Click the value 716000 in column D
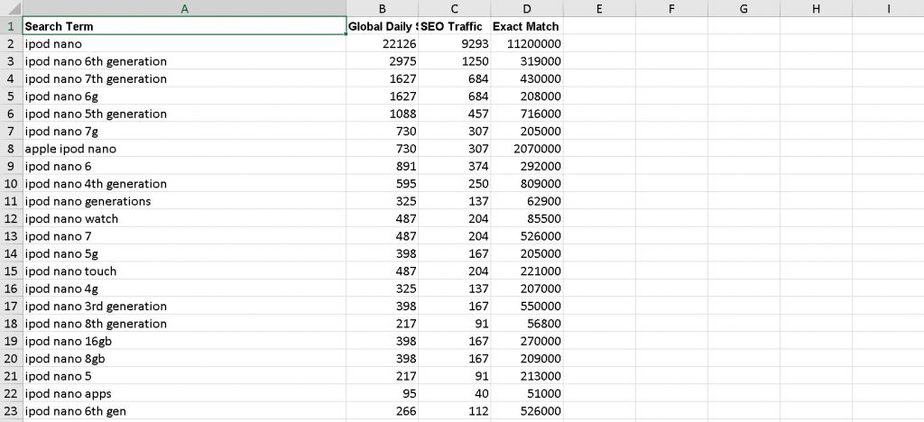Screen dimensions: 924x422 (x=527, y=114)
